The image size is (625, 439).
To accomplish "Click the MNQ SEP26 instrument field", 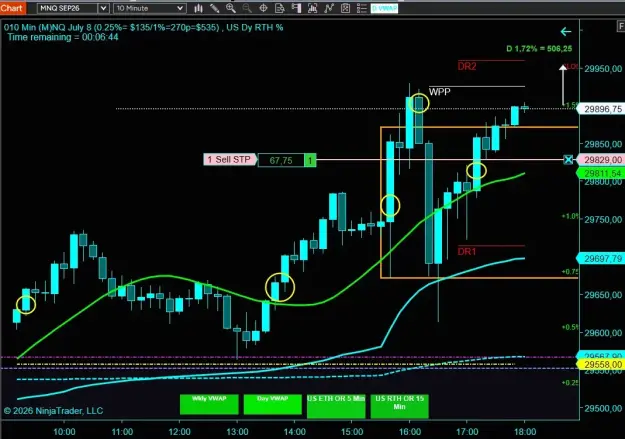I will pos(68,8).
